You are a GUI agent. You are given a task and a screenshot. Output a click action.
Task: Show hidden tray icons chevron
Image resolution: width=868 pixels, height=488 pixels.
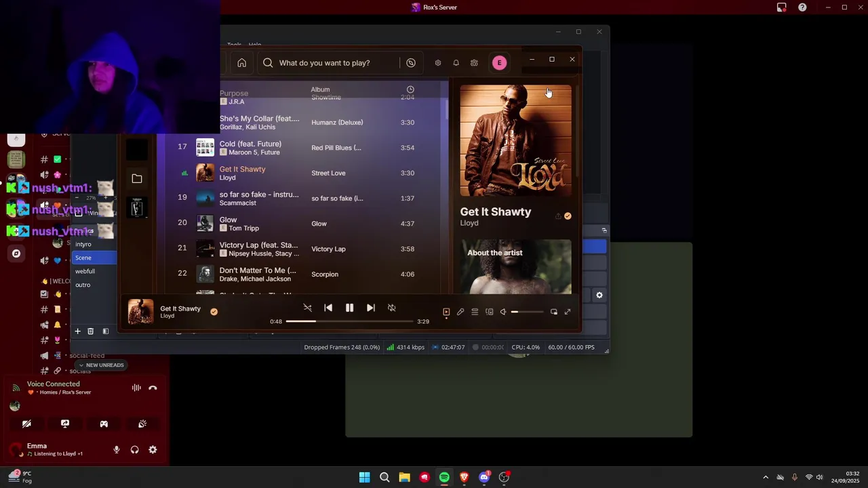tap(766, 477)
